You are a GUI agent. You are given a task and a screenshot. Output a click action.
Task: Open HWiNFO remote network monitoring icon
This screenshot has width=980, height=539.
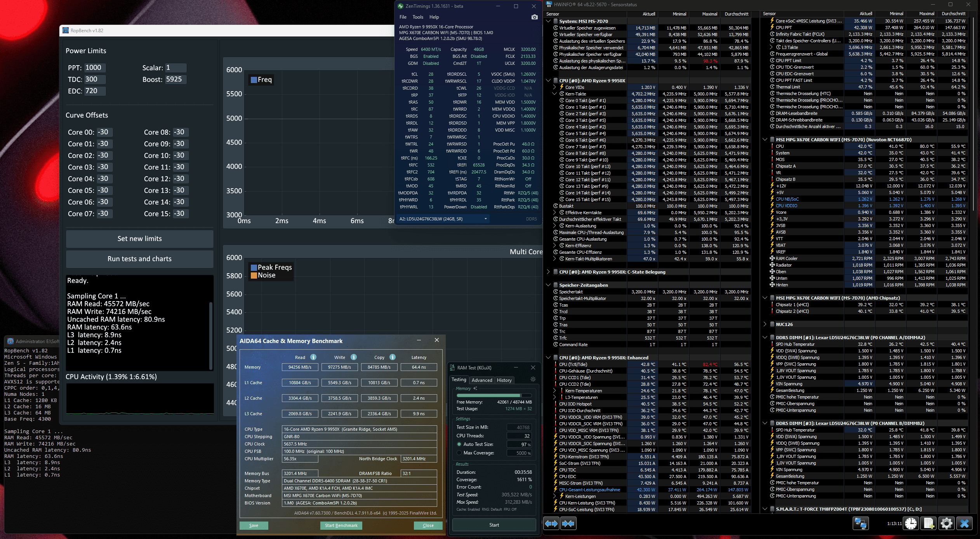pos(860,523)
